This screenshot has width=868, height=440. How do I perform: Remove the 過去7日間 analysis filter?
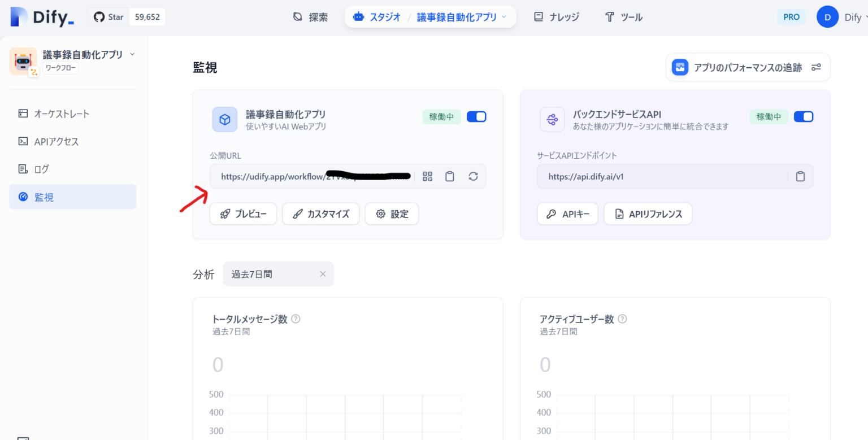pos(323,274)
